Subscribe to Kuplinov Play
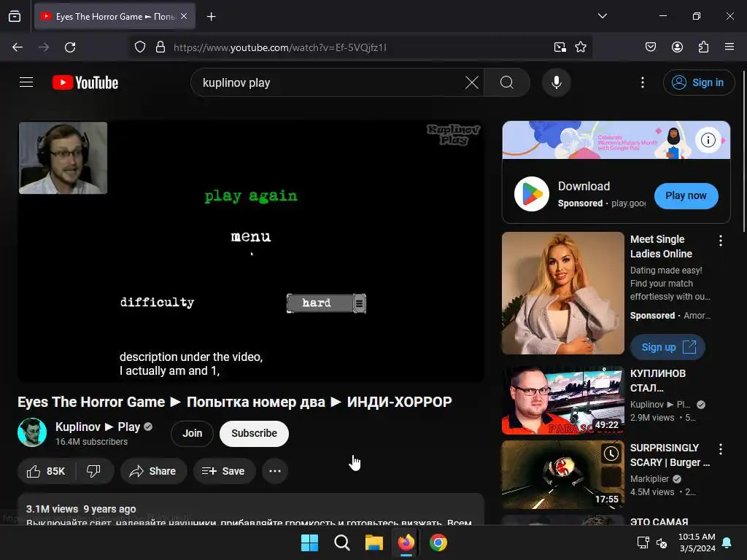The height and width of the screenshot is (560, 747). pyautogui.click(x=254, y=433)
